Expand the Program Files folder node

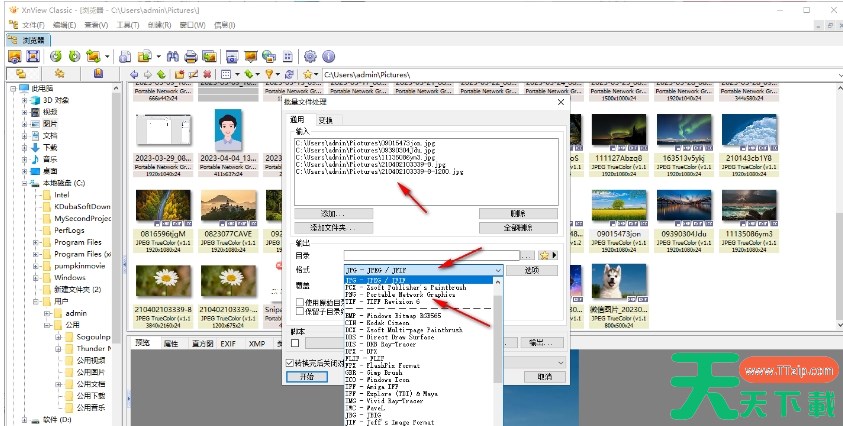[x=37, y=242]
